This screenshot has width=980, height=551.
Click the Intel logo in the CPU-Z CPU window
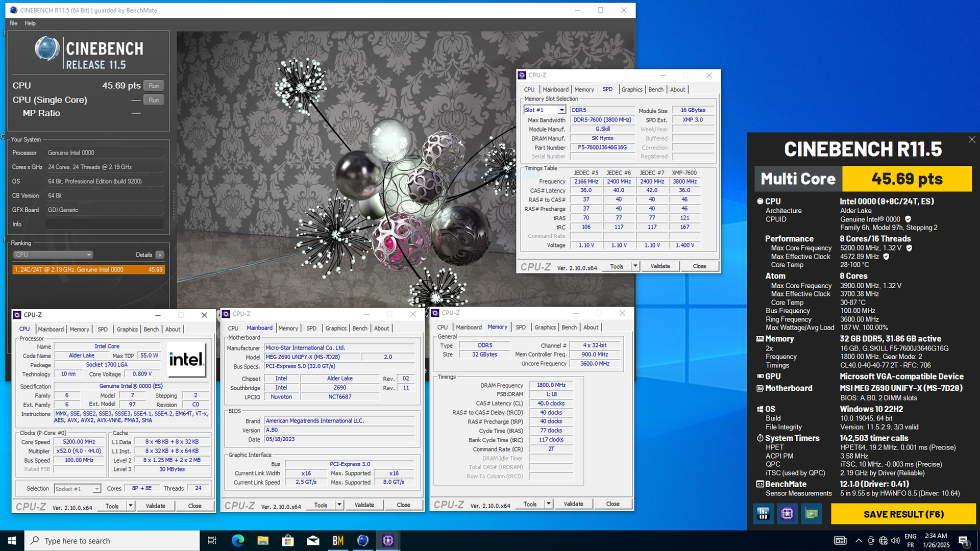[x=187, y=360]
